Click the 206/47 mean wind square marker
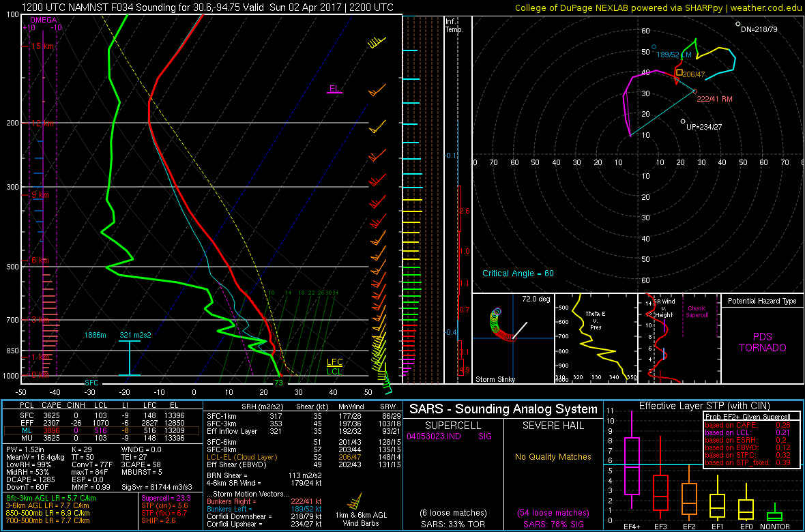The width and height of the screenshot is (805, 532). pyautogui.click(x=679, y=72)
